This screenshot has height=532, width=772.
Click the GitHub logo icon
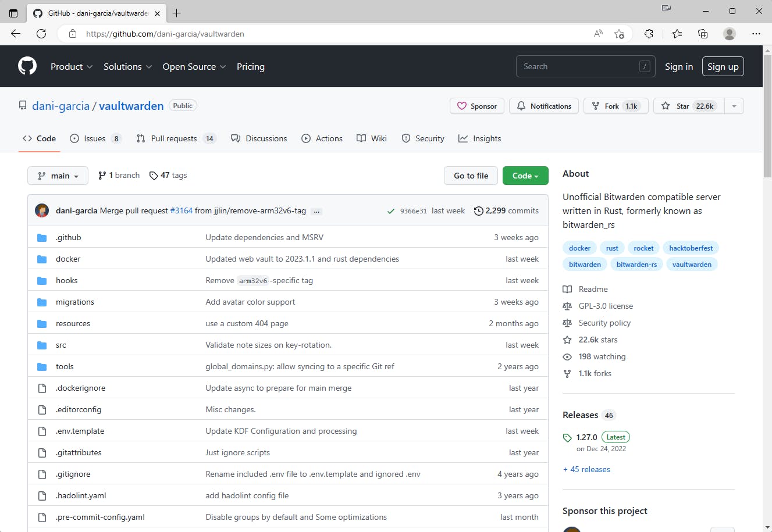click(27, 66)
